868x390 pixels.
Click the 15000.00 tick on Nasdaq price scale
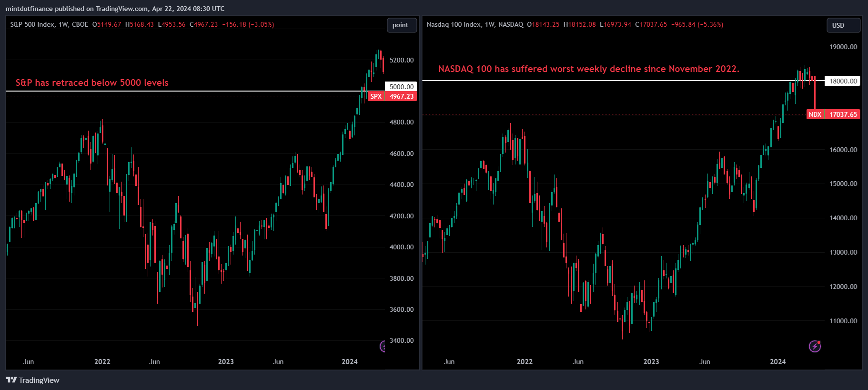click(x=843, y=184)
